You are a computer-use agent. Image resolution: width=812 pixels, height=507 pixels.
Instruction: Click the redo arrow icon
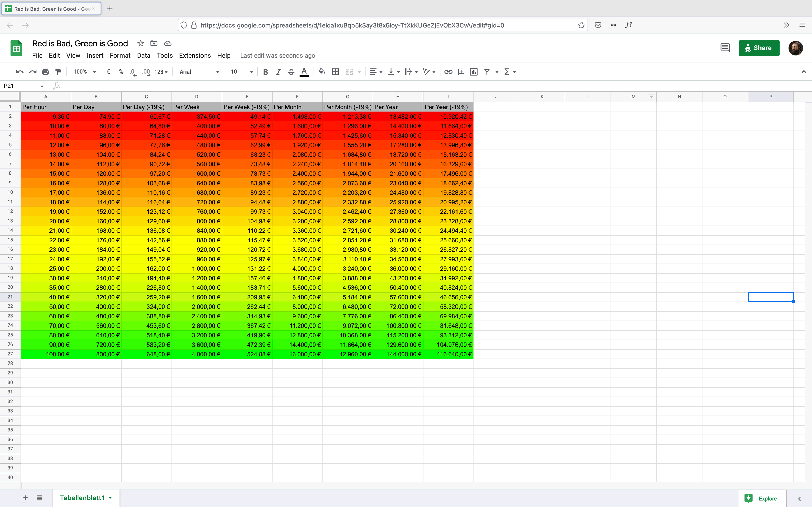pos(32,72)
